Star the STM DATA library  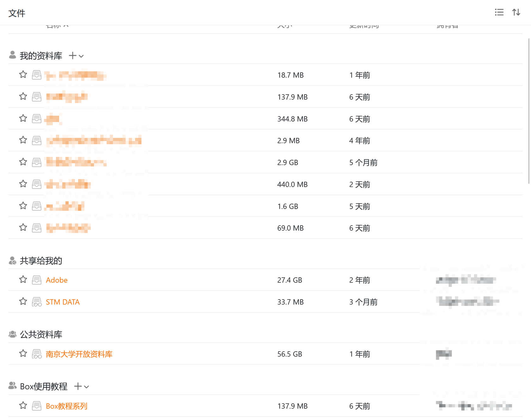23,301
